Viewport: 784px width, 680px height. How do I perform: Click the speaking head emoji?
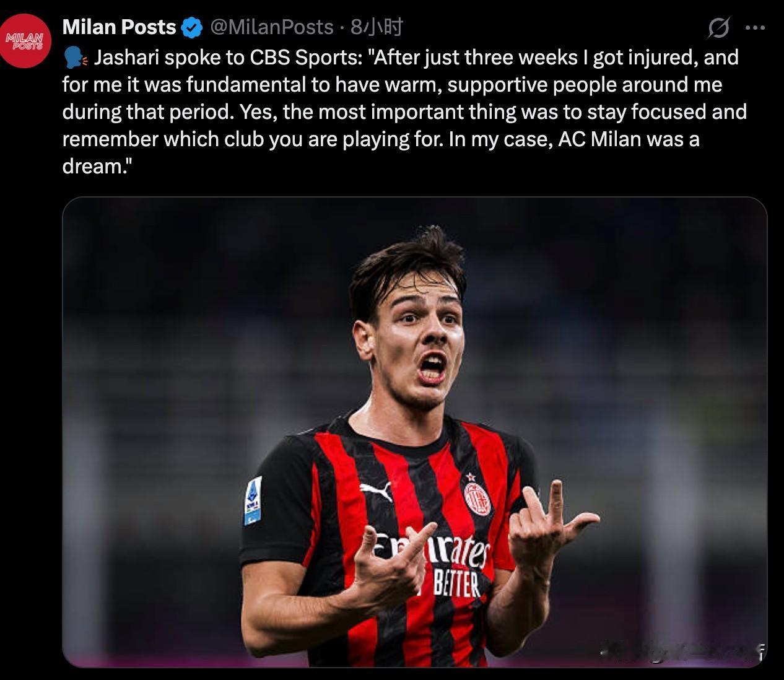coord(76,58)
